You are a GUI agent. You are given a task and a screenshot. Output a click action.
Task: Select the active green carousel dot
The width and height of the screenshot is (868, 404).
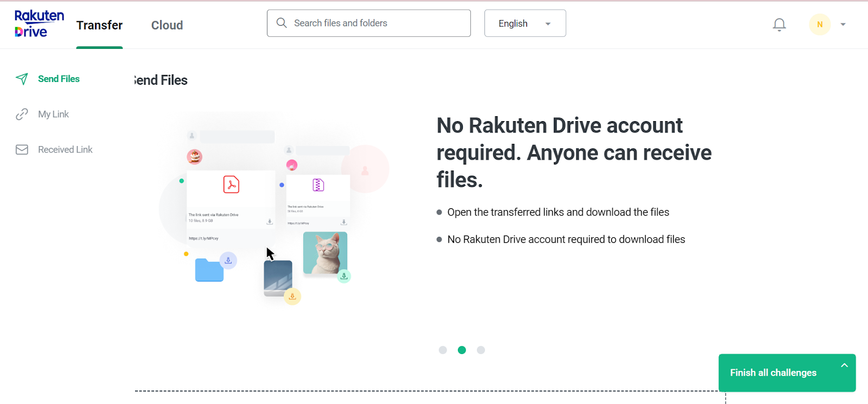point(462,350)
